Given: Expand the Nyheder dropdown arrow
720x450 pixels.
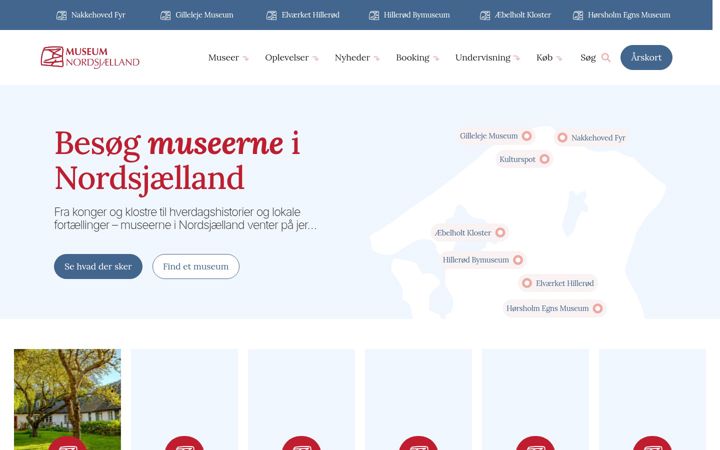Looking at the screenshot, I should [377, 58].
